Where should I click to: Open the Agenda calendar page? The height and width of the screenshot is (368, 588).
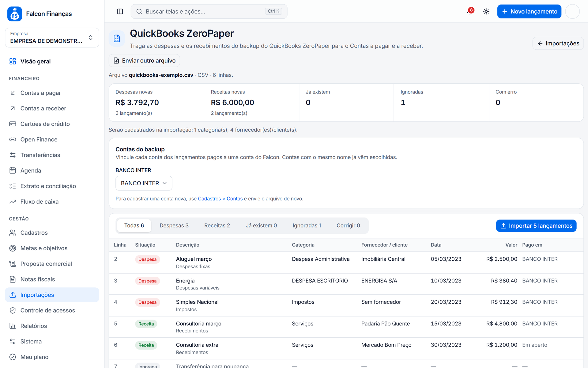point(52,171)
